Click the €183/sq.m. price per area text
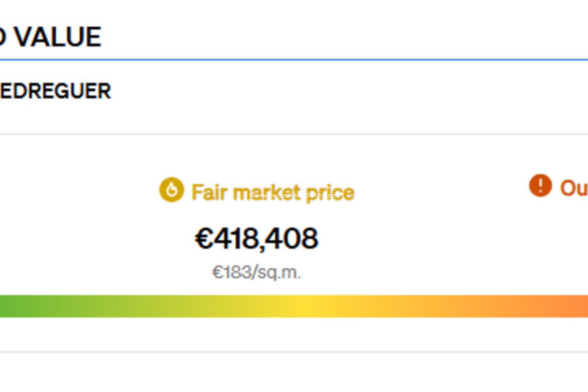588x392 pixels. (257, 272)
